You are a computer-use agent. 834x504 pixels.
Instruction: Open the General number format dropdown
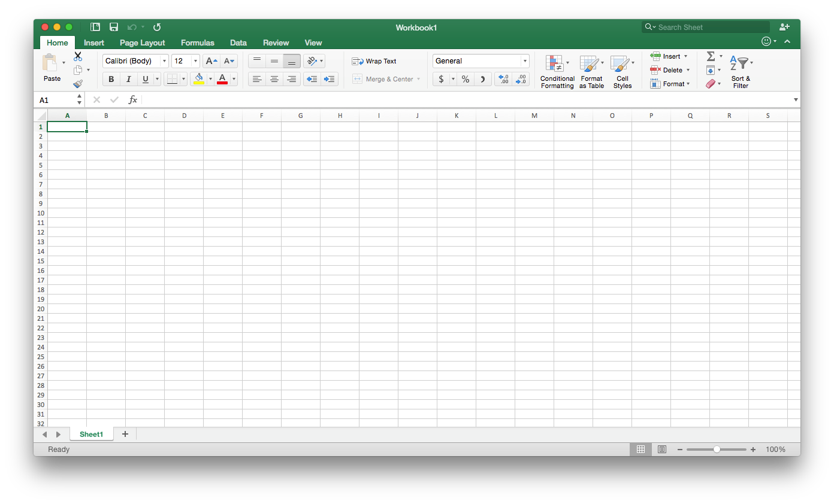coord(525,61)
